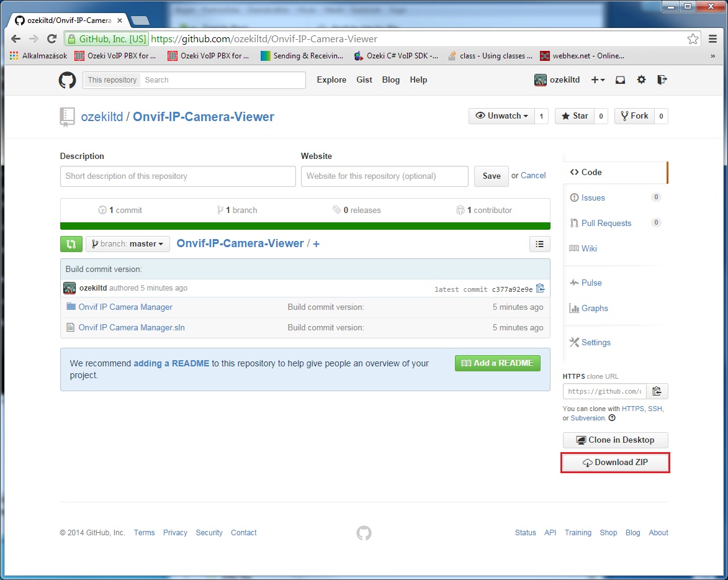The image size is (728, 580).
Task: Open the notifications inbox icon
Action: pos(620,79)
